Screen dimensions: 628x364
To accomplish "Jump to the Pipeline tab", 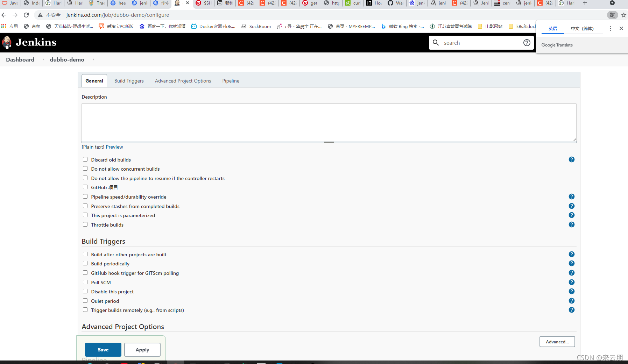I will click(231, 81).
